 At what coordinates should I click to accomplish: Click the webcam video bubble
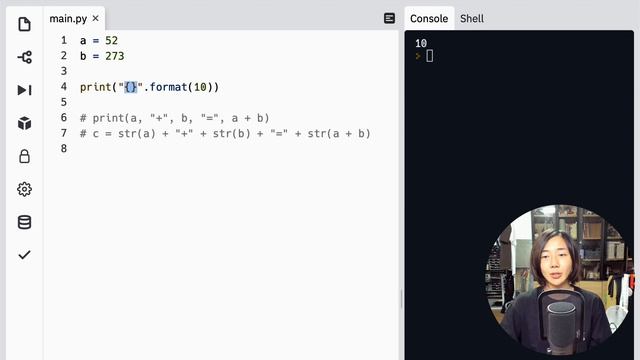point(560,280)
